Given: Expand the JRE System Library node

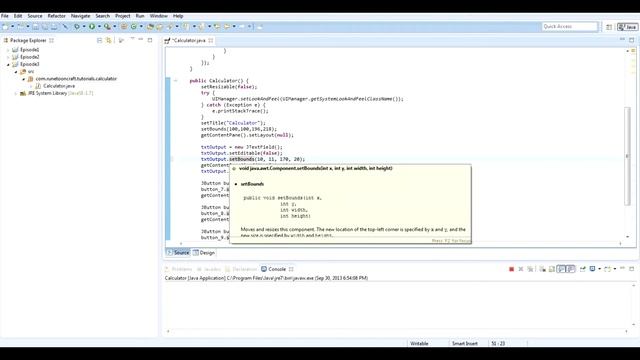Looking at the screenshot, I should pos(16,93).
